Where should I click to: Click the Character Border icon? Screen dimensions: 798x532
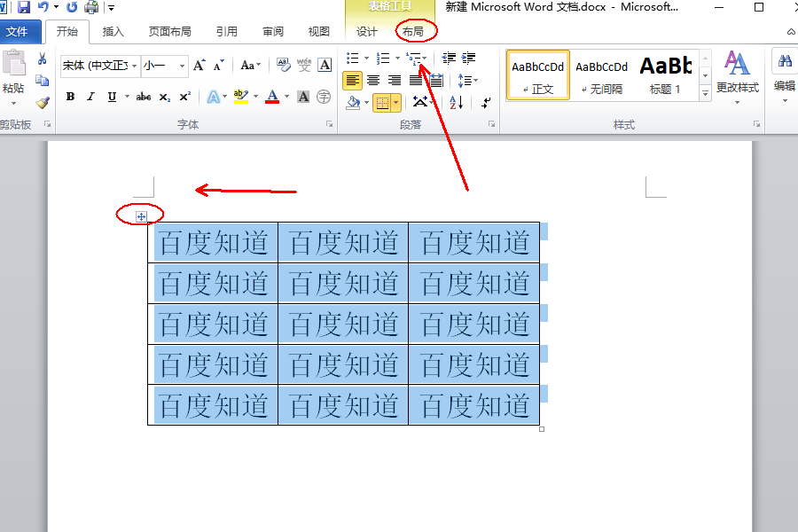[x=325, y=65]
